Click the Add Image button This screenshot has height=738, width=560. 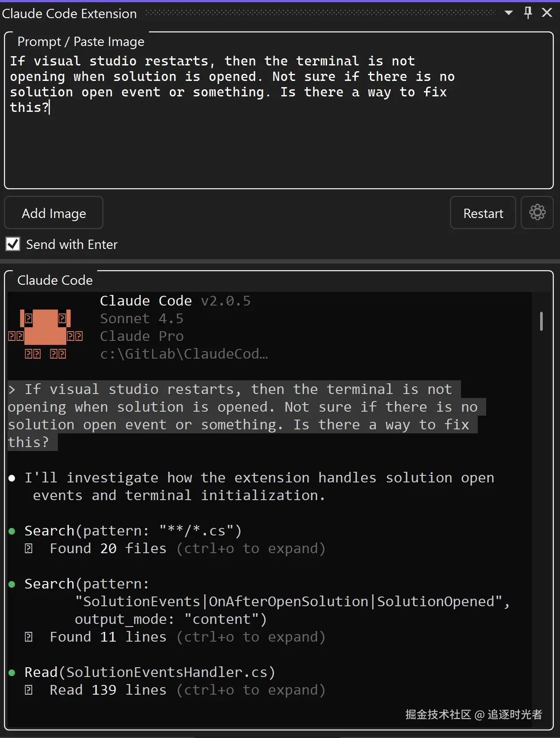click(53, 213)
